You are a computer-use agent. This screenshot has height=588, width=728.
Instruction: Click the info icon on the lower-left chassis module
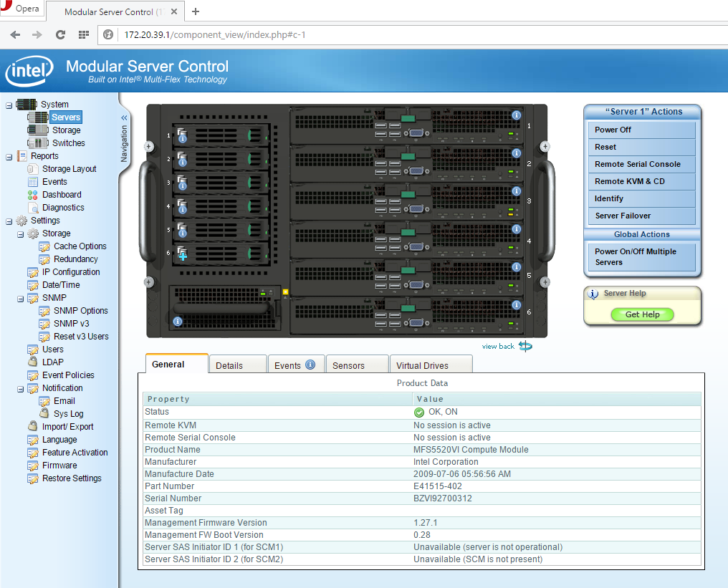tap(178, 321)
